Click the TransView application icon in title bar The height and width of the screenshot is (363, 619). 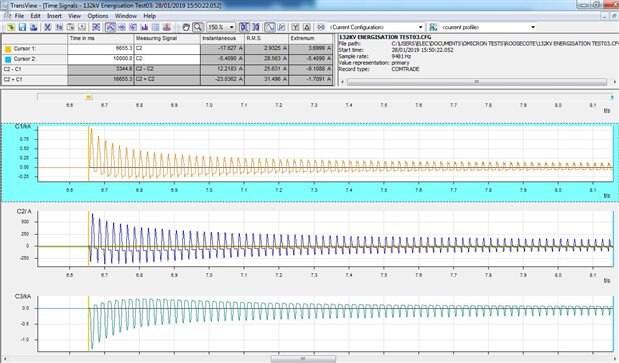pos(4,5)
